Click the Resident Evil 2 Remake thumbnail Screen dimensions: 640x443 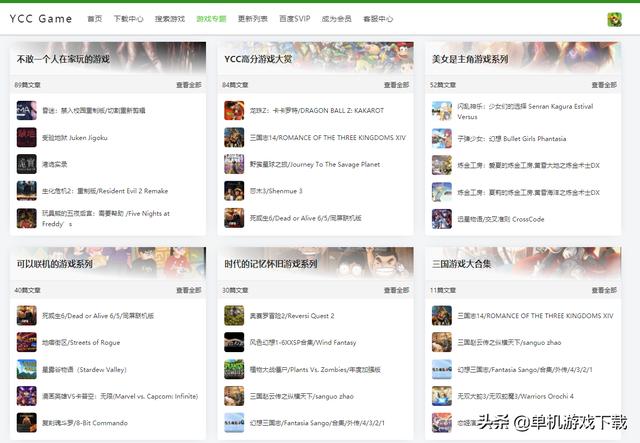click(27, 191)
